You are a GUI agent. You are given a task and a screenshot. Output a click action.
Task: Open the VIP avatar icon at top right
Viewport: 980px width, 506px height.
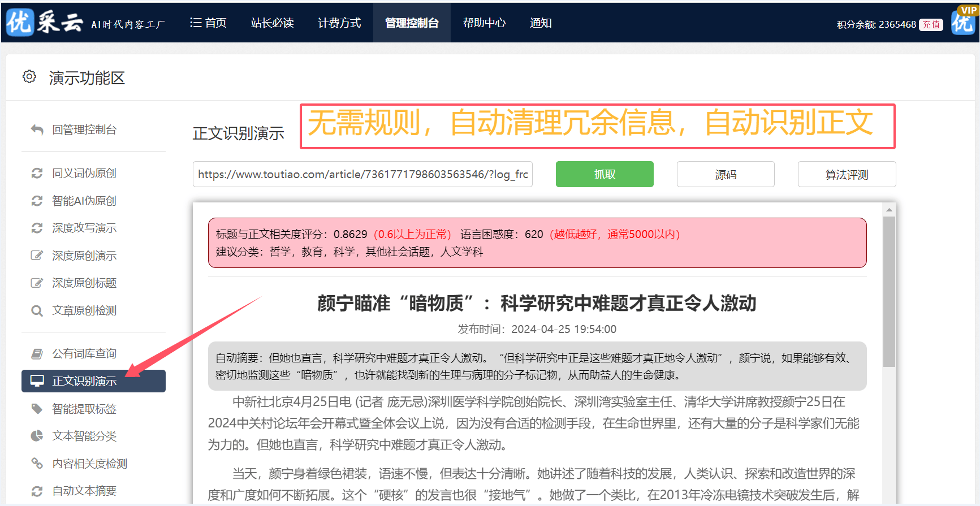pyautogui.click(x=964, y=20)
